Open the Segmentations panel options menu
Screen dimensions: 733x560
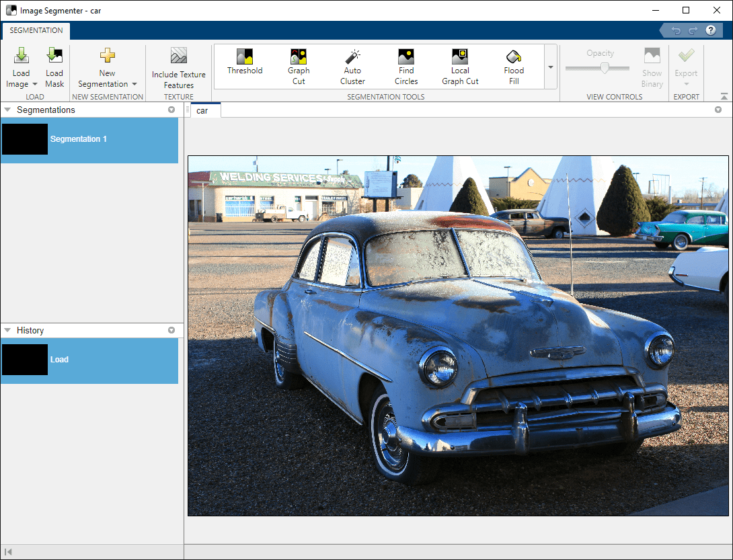171,110
